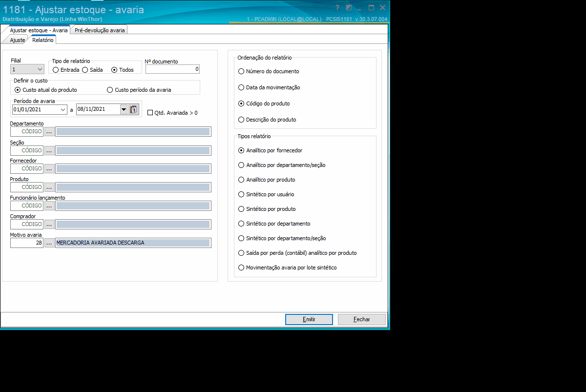Open Comprador lookup ellipsis button
This screenshot has width=586, height=392.
[x=49, y=224]
